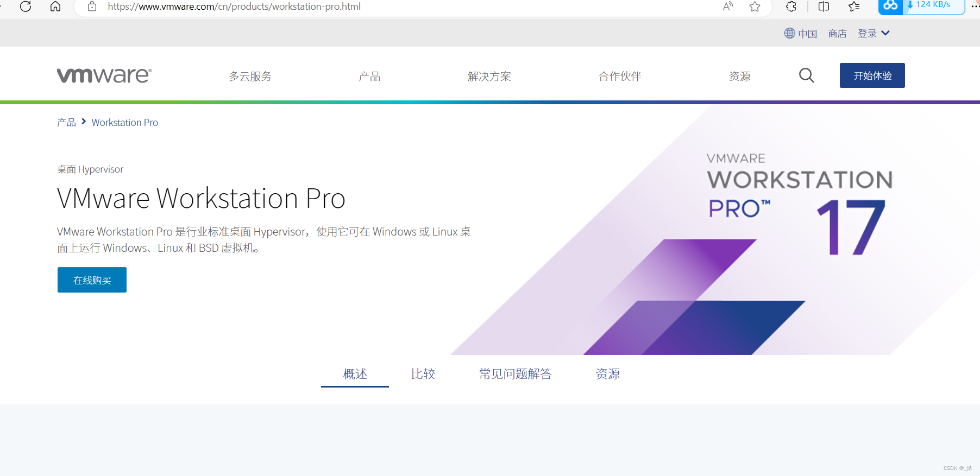Select the 概述 overview tab
Viewport: 980px width, 476px height.
[x=355, y=374]
